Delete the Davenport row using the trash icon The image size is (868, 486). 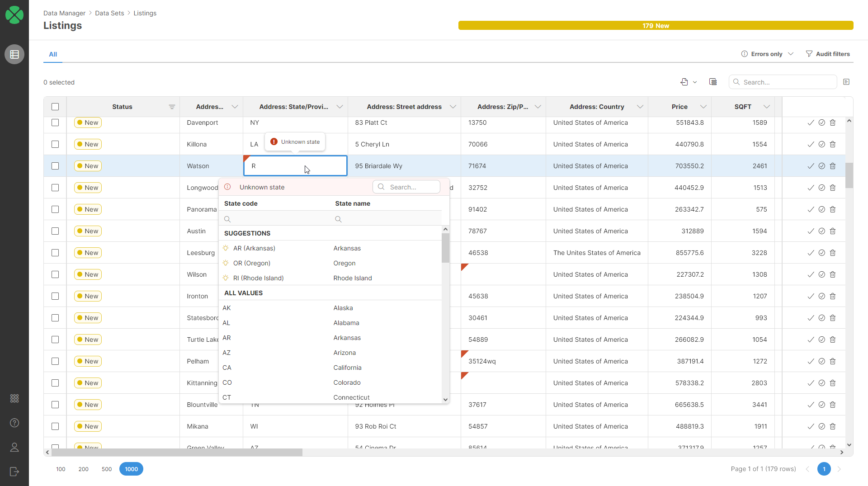pos(833,123)
